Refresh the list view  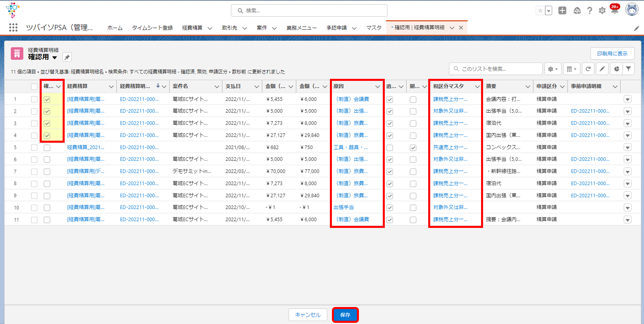(588, 69)
